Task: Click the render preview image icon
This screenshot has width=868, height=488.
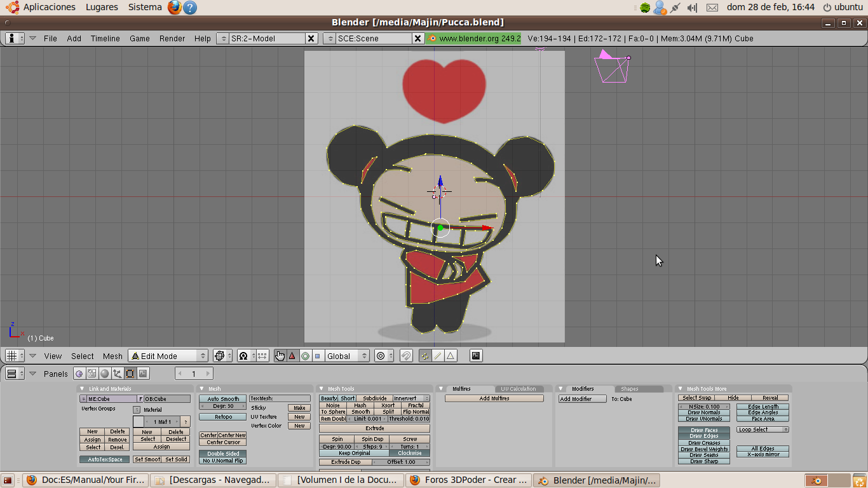Action: [x=476, y=356]
